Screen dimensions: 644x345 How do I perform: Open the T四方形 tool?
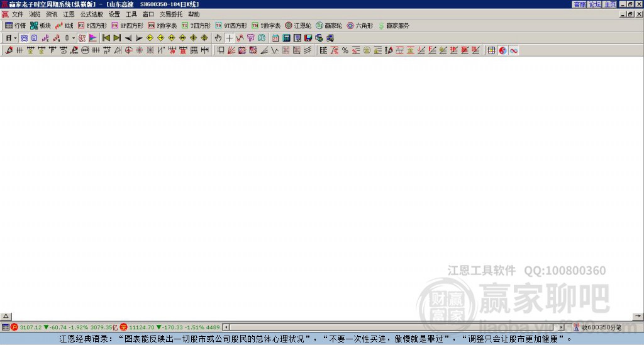(196, 25)
